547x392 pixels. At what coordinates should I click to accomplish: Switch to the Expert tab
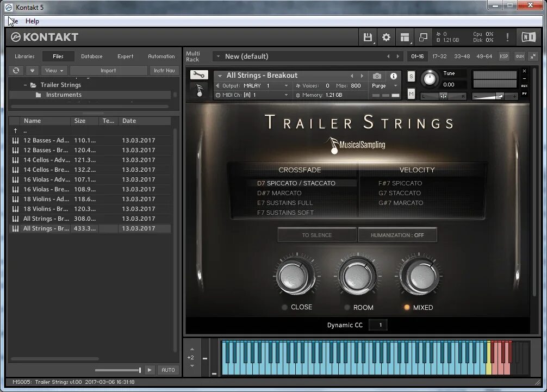125,56
